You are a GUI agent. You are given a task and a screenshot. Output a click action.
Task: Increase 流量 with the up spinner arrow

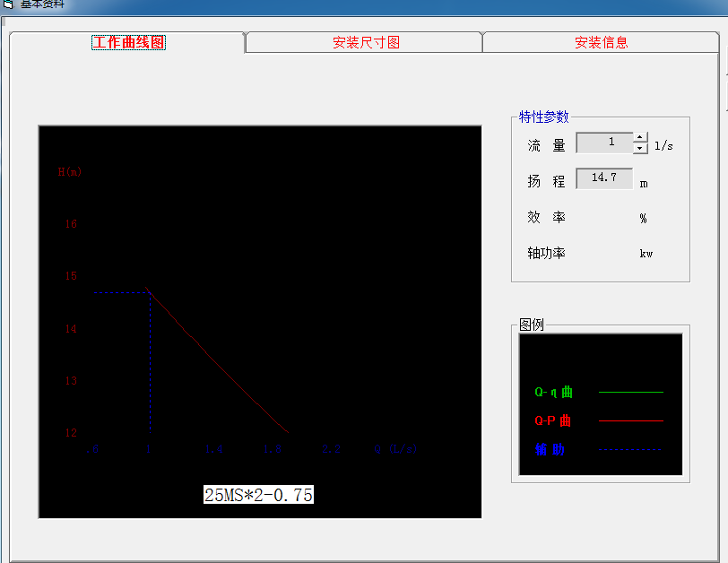640,137
